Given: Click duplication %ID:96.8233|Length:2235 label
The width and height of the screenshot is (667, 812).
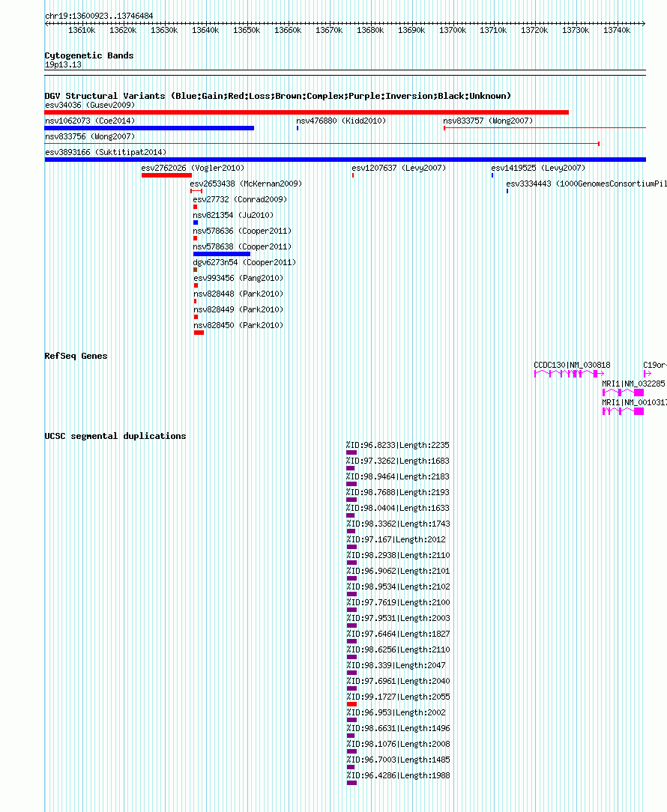Looking at the screenshot, I should (398, 446).
